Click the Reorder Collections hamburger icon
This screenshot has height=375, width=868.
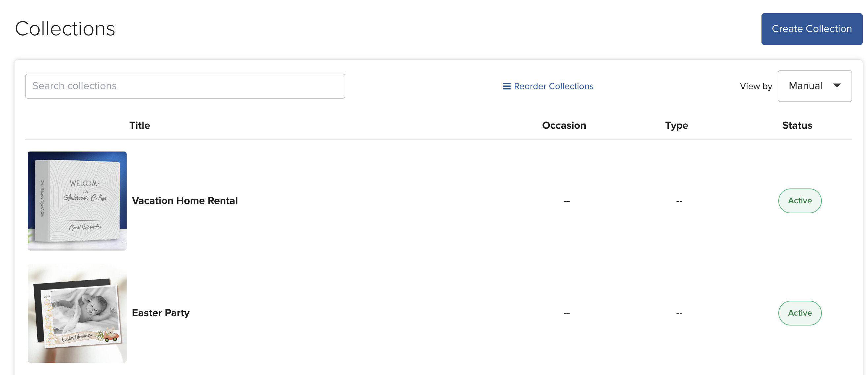(x=507, y=86)
